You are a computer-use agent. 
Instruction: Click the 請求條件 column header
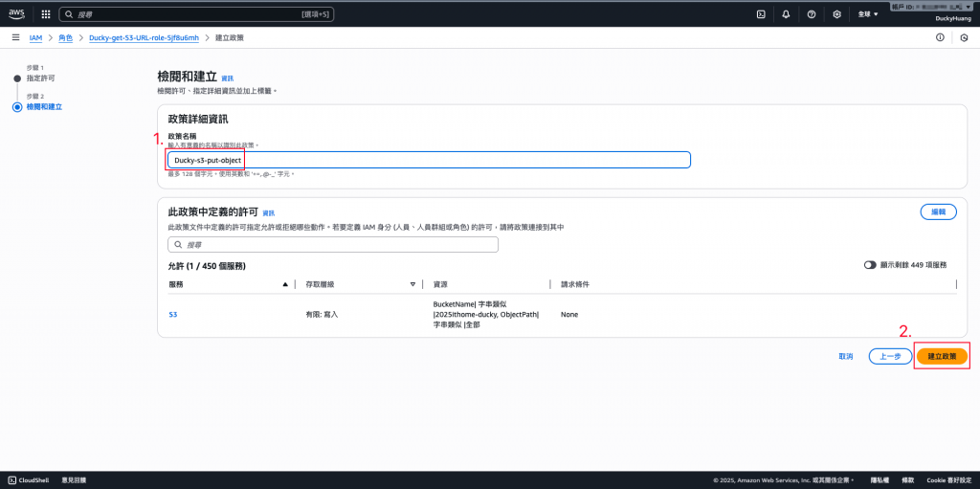(575, 284)
